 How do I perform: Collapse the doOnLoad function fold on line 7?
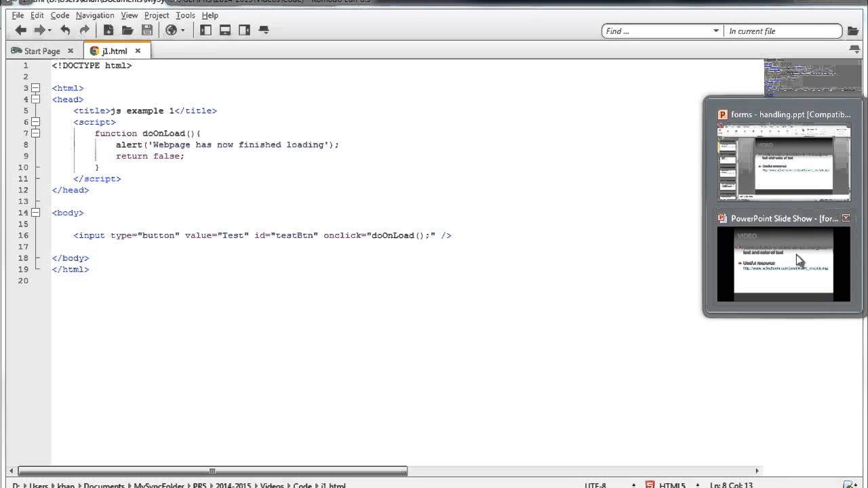point(35,134)
